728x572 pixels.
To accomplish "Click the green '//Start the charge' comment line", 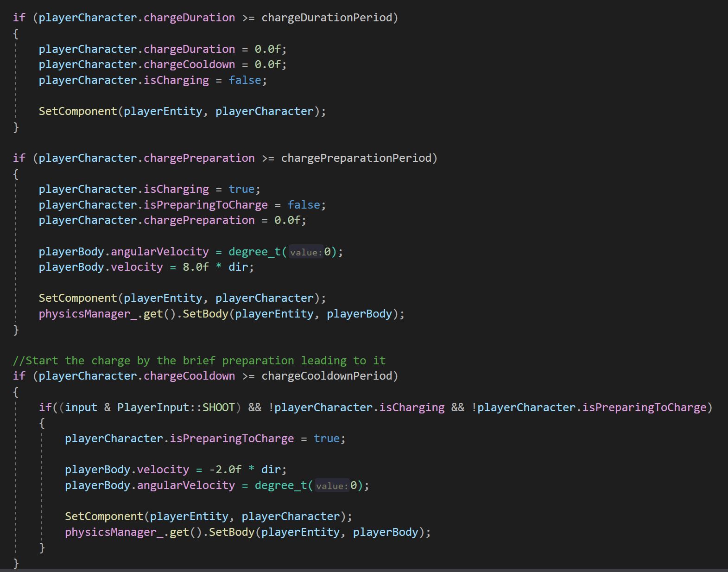I will pos(199,361).
